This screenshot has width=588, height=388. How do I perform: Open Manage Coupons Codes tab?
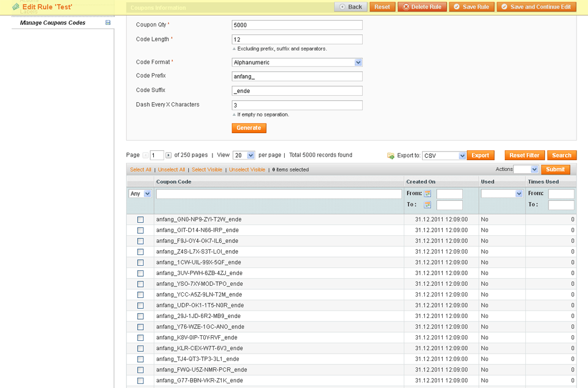pyautogui.click(x=52, y=23)
